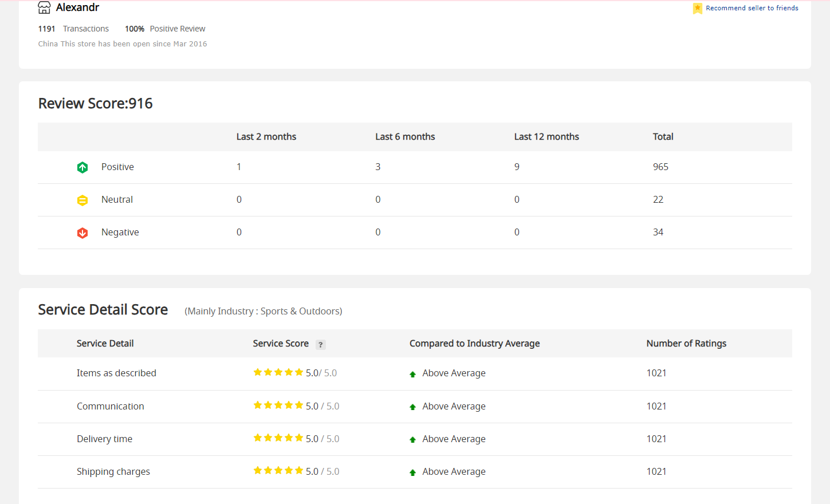Click green arrow in Delivery time row
This screenshot has width=830, height=504.
412,440
